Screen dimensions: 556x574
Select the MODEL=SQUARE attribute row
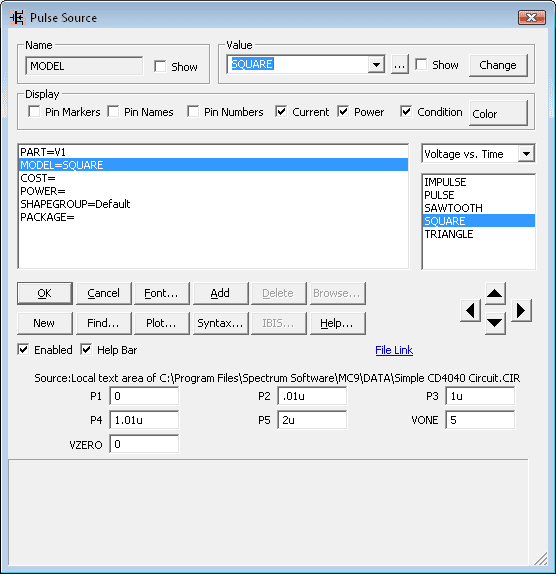click(x=213, y=165)
